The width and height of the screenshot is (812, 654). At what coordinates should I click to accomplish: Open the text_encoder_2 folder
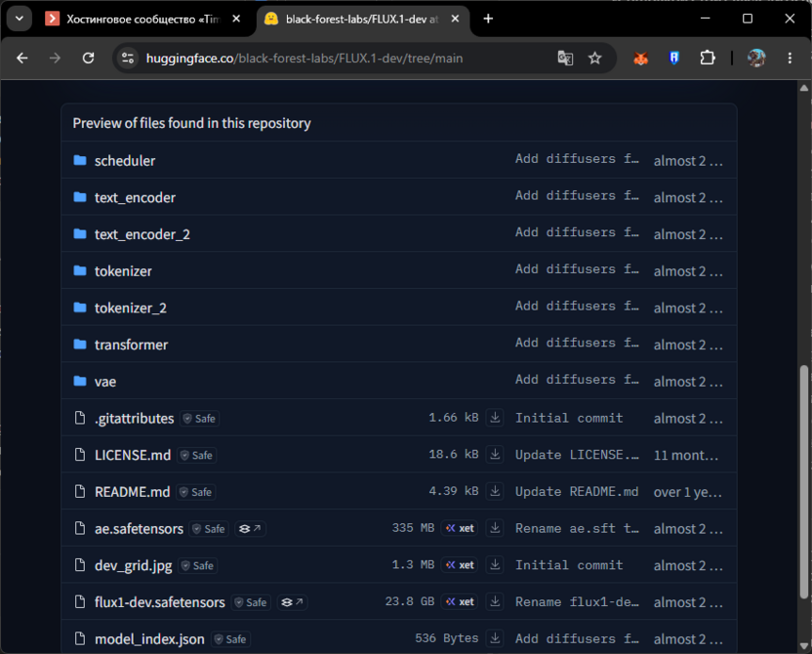click(x=142, y=234)
